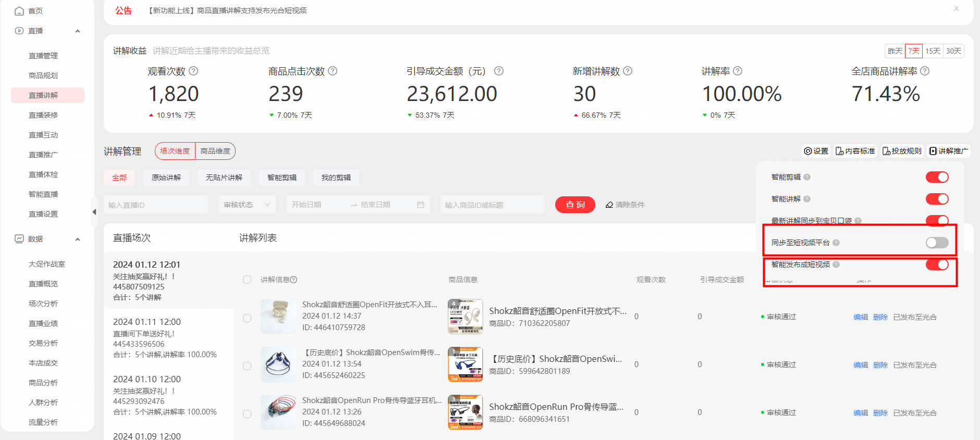Image resolution: width=980 pixels, height=440 pixels.
Task: Select 15天 time range
Action: [x=933, y=51]
